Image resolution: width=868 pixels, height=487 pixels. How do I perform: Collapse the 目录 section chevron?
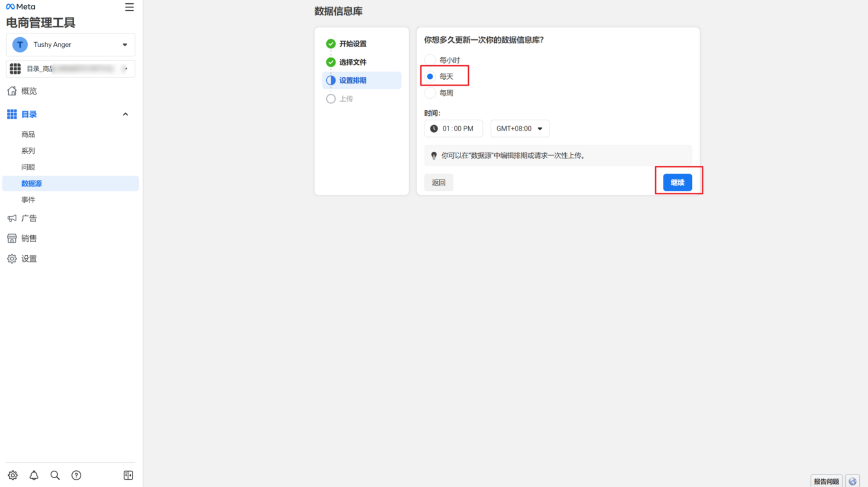point(125,114)
